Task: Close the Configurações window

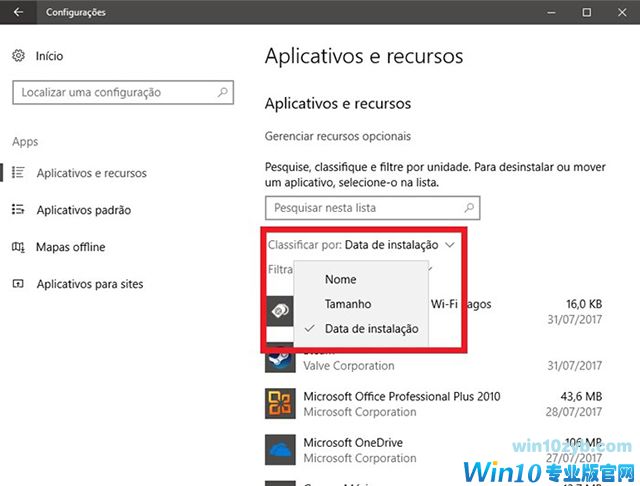Action: [x=622, y=12]
